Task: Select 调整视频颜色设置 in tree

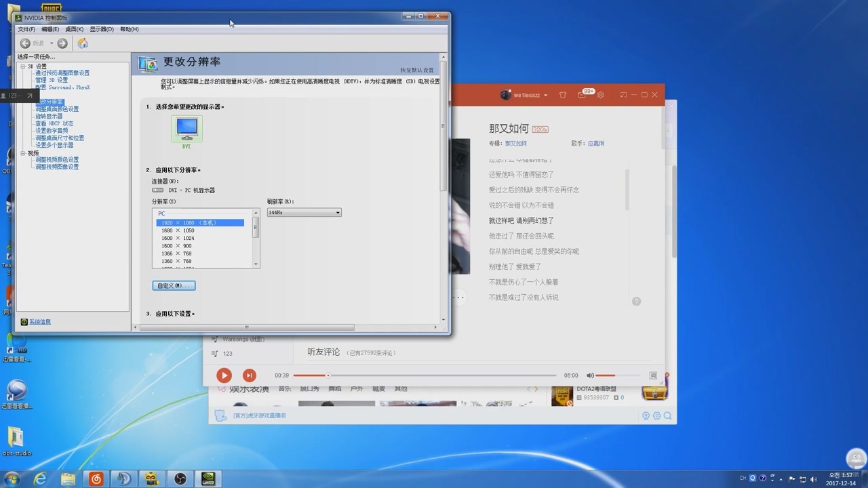Action: pos(57,160)
